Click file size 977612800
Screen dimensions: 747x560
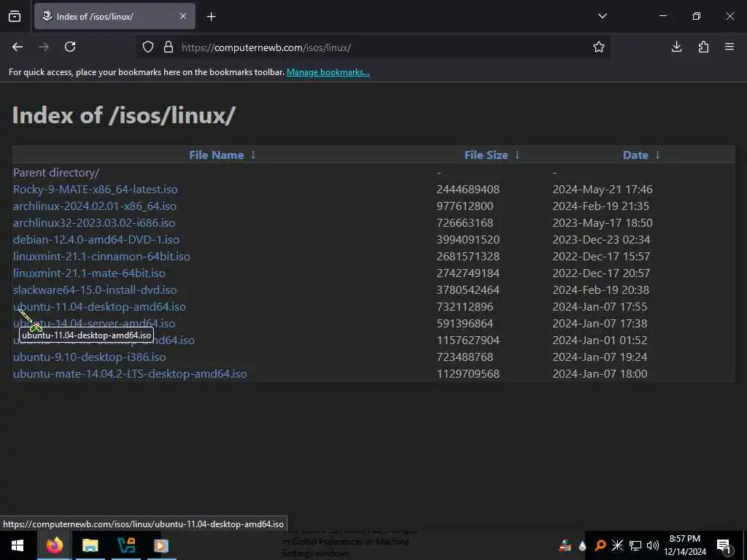click(465, 206)
